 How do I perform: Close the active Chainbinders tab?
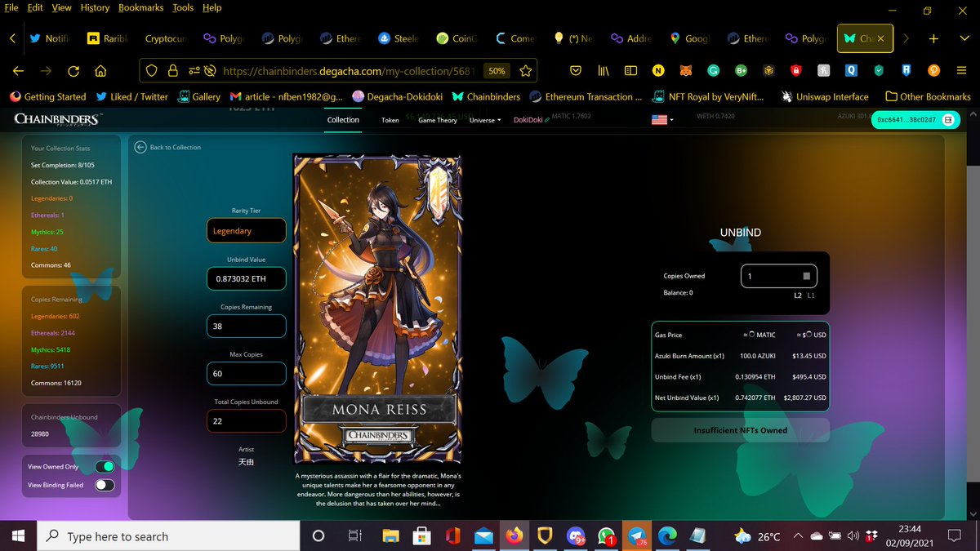pos(880,38)
